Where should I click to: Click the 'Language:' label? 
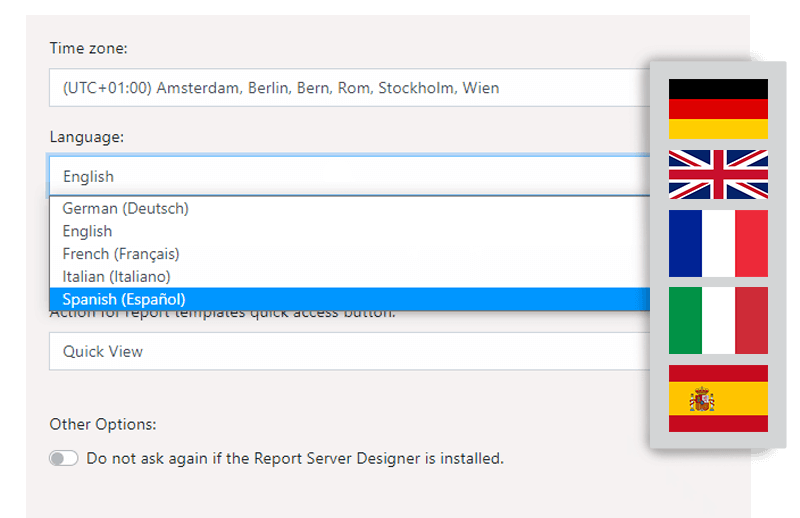87,137
